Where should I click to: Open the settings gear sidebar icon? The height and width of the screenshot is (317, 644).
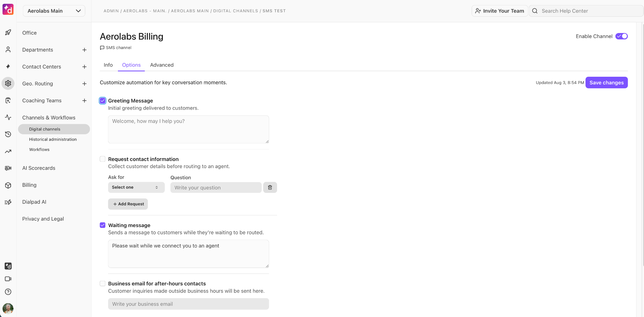tap(8, 83)
